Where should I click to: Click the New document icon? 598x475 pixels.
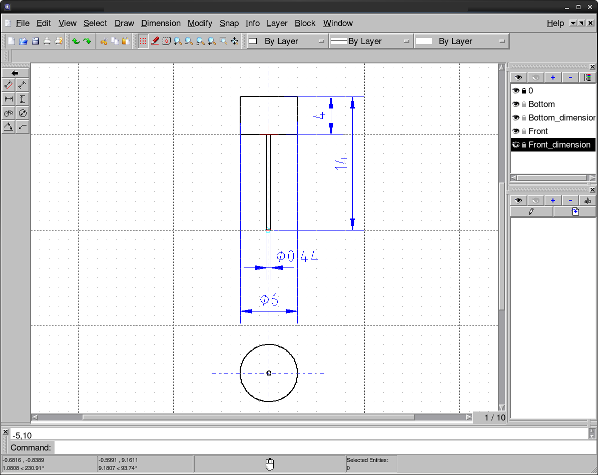pyautogui.click(x=11, y=41)
